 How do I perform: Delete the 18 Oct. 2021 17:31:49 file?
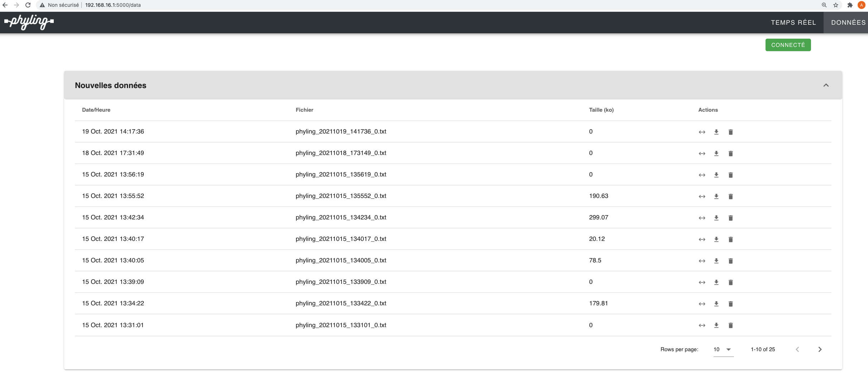coord(730,153)
